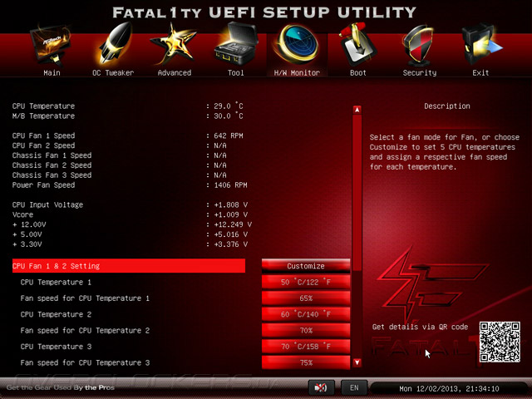This screenshot has height=399, width=532.
Task: Change CPU Temperature 1 value 50°C/122°F
Action: [306, 282]
